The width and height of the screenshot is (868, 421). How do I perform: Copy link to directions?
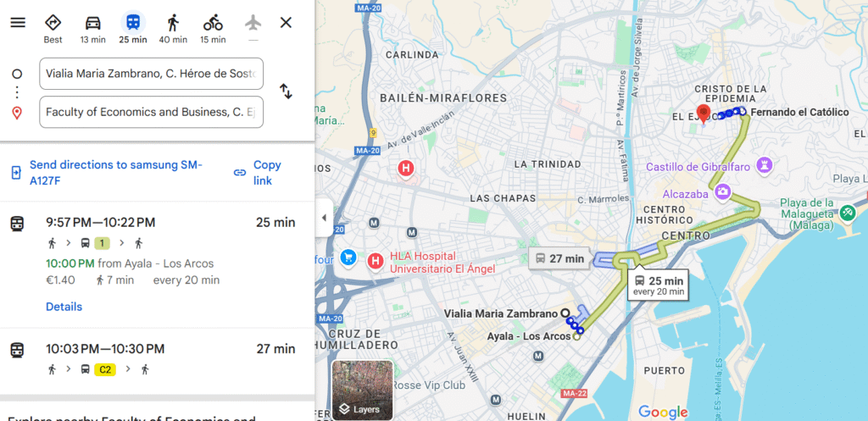point(259,173)
